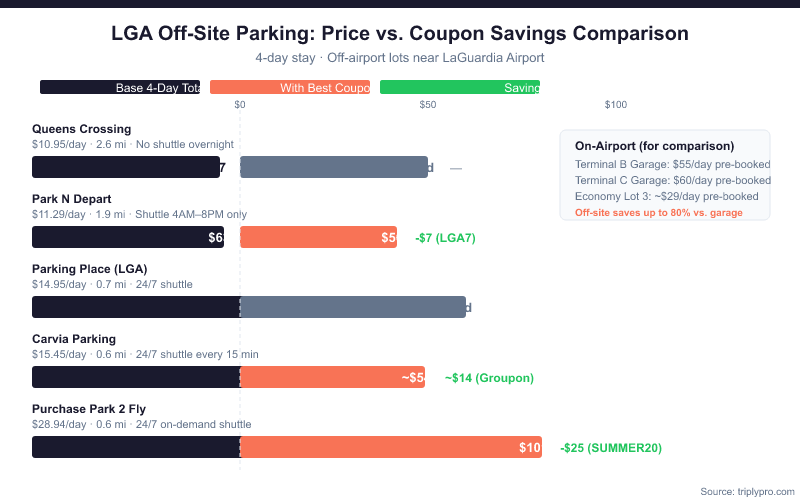Click the $50 axis label
The height and width of the screenshot is (500, 800).
(428, 105)
